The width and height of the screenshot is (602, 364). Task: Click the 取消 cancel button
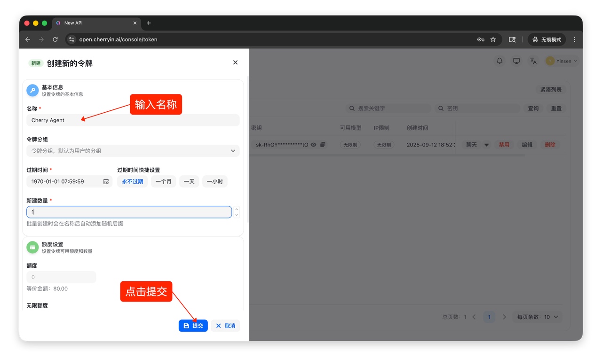point(225,325)
